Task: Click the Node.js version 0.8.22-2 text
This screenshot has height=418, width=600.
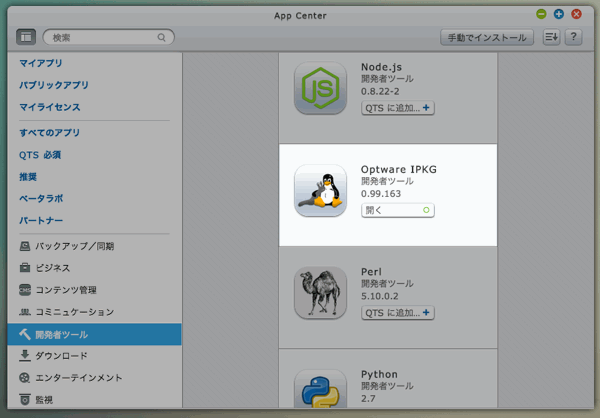Action: tap(380, 91)
